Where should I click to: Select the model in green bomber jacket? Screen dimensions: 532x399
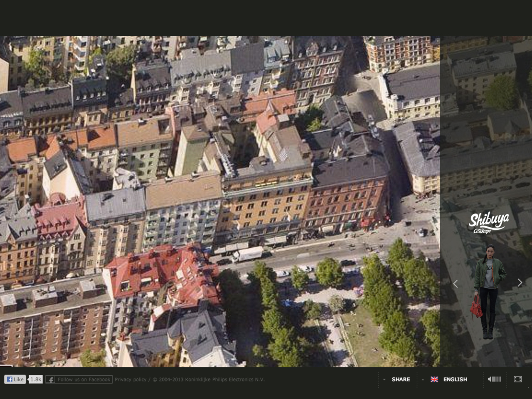coord(490,283)
